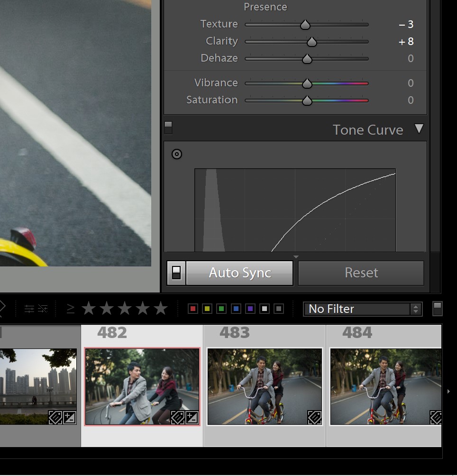The width and height of the screenshot is (457, 476).
Task: Click the Texture slider label
Action: [x=219, y=24]
